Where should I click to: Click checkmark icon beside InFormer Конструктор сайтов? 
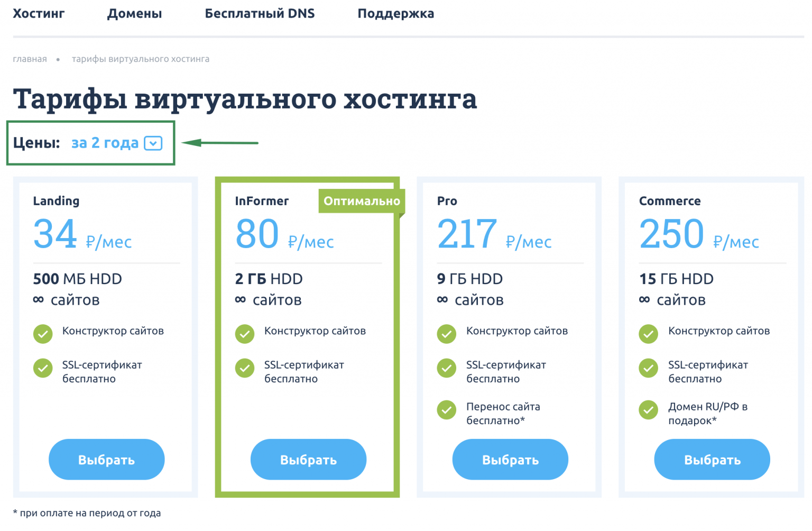point(245,334)
